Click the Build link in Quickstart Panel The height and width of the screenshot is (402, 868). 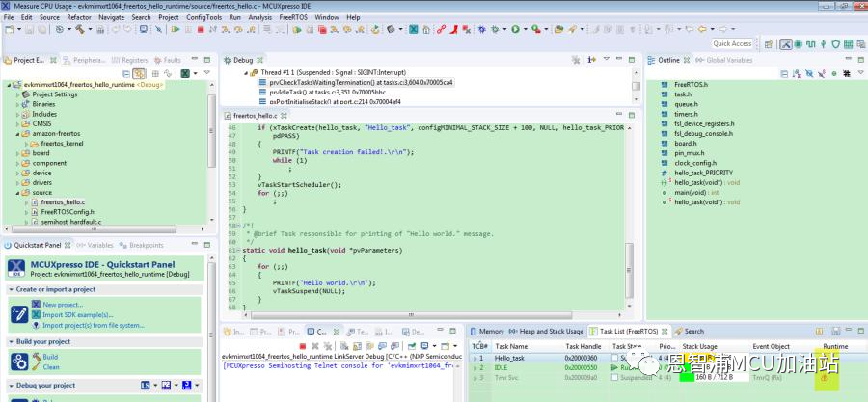click(x=50, y=356)
